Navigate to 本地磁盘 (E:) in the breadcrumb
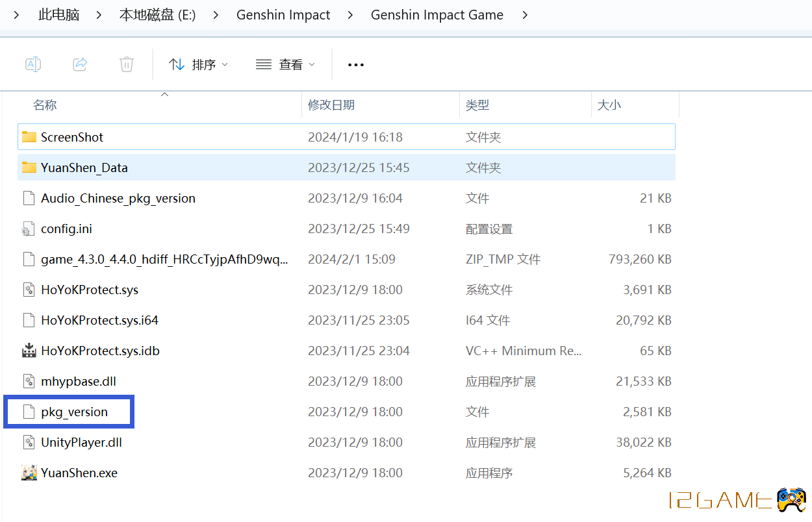812x522 pixels. pos(158,15)
